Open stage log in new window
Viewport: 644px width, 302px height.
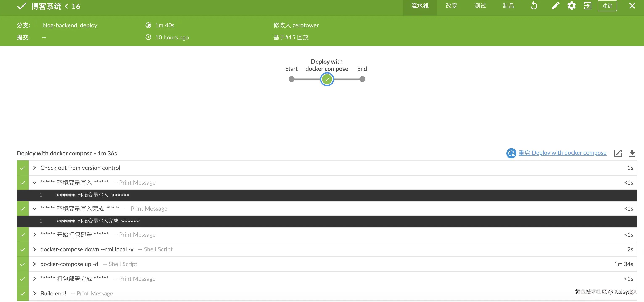coord(618,153)
